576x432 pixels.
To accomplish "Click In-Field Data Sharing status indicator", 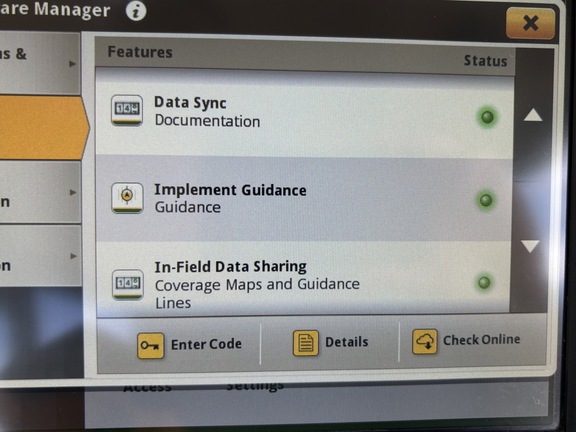I will point(484,282).
